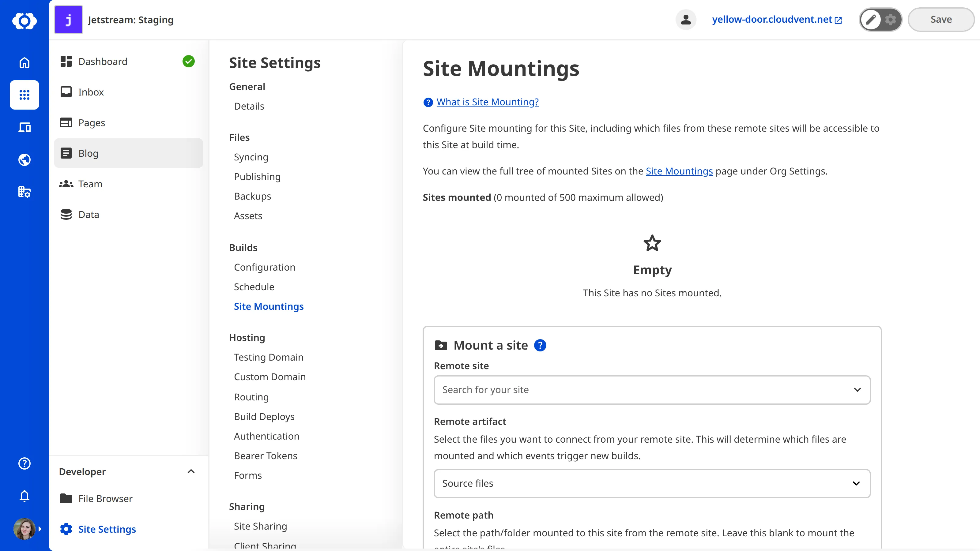This screenshot has width=980, height=551.
Task: Click the Mount a site folder icon
Action: pyautogui.click(x=441, y=345)
